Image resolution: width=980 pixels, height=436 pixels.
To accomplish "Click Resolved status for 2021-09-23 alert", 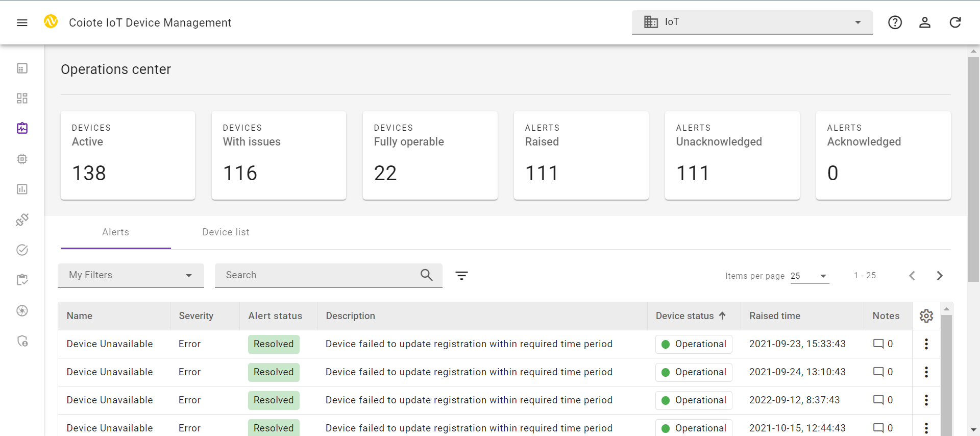I will pyautogui.click(x=274, y=344).
